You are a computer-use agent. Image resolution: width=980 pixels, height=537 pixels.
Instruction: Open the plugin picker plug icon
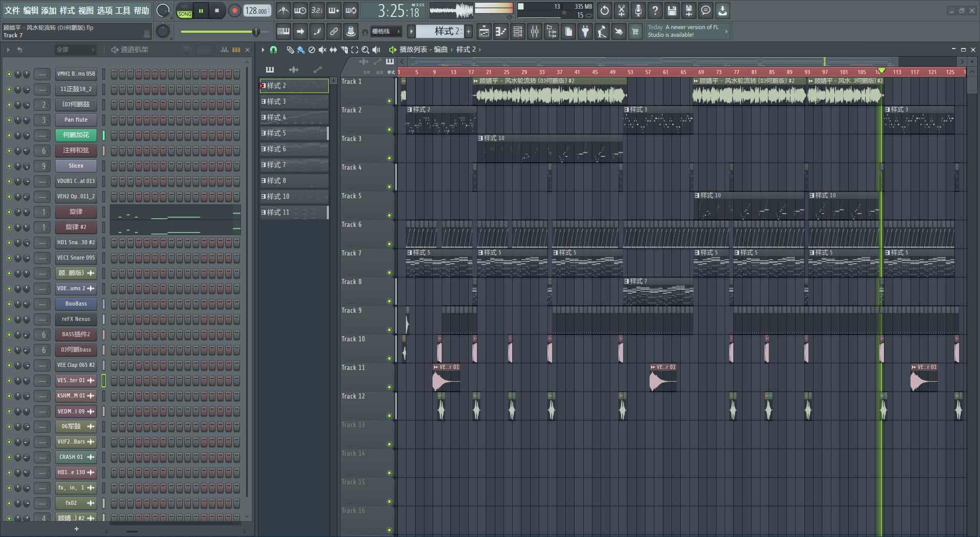(585, 32)
